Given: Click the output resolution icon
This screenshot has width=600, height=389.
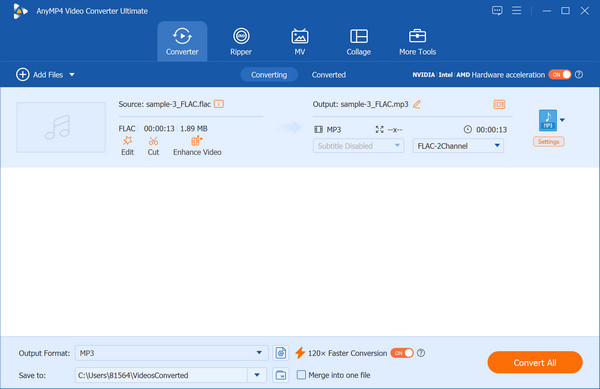Looking at the screenshot, I should pos(380,130).
